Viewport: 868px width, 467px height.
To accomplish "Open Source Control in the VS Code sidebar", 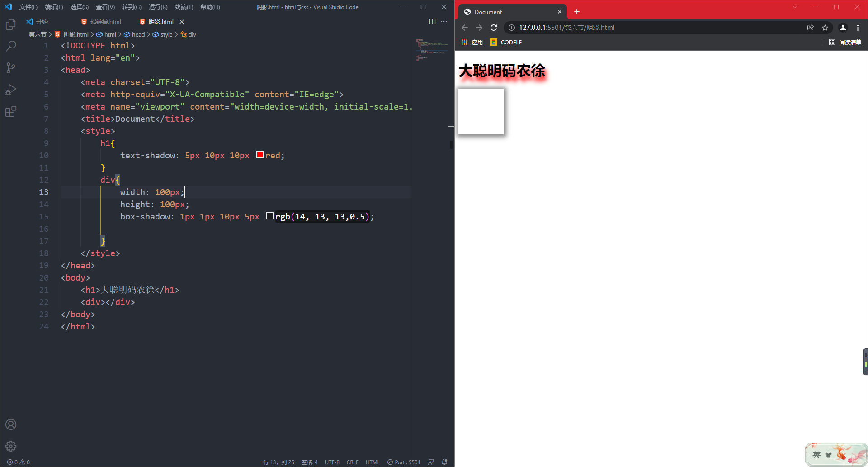I will click(10, 68).
